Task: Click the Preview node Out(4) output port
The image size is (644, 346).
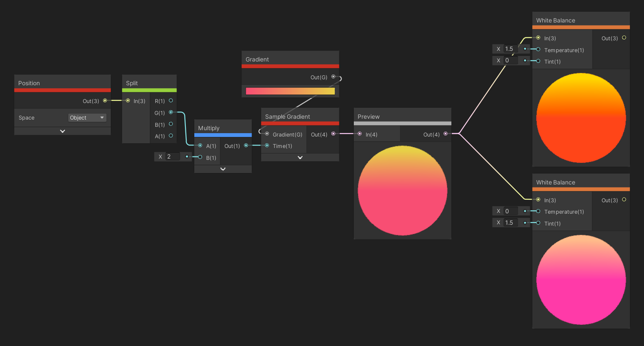Action: coord(445,134)
